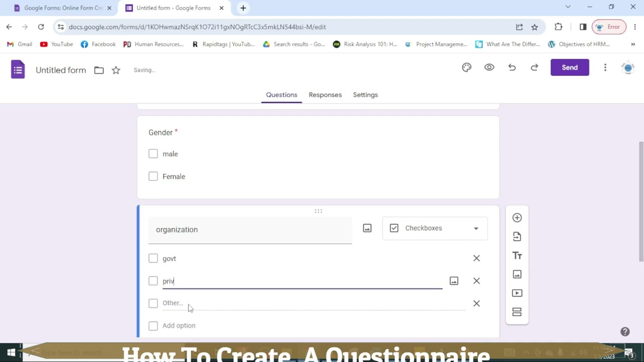Open the YouTube bookmark
This screenshot has height=362, width=644.
[x=56, y=44]
